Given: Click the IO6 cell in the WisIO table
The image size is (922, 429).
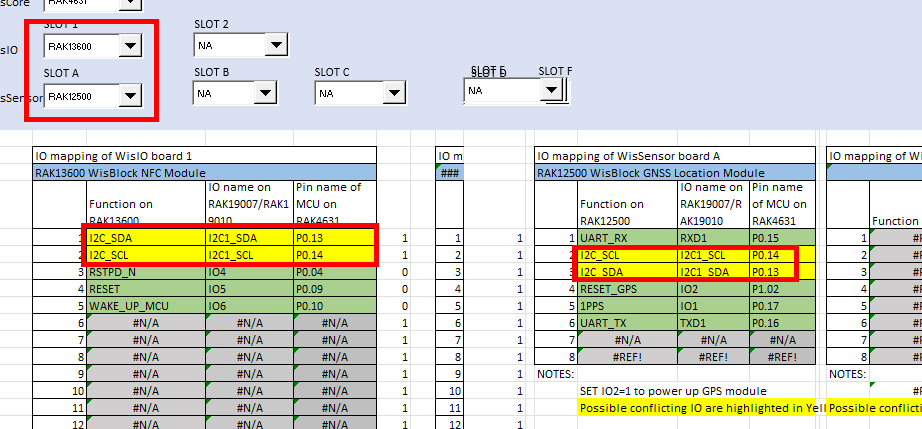Looking at the screenshot, I should 248,305.
